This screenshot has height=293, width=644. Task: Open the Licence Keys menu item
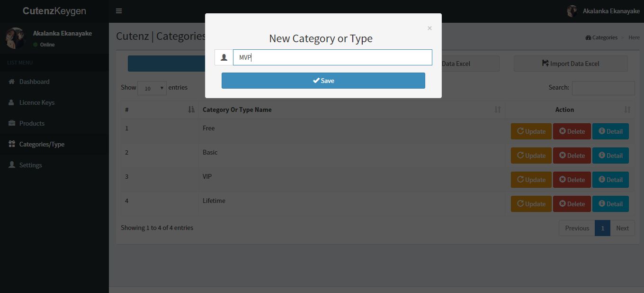point(36,102)
